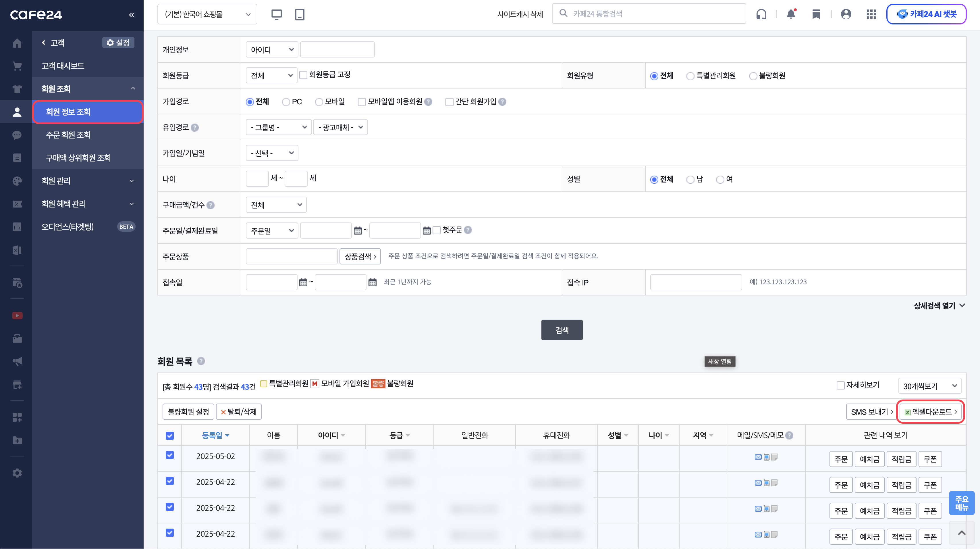
Task: Open the 구매금액/건수 전체 dropdown
Action: coord(276,205)
